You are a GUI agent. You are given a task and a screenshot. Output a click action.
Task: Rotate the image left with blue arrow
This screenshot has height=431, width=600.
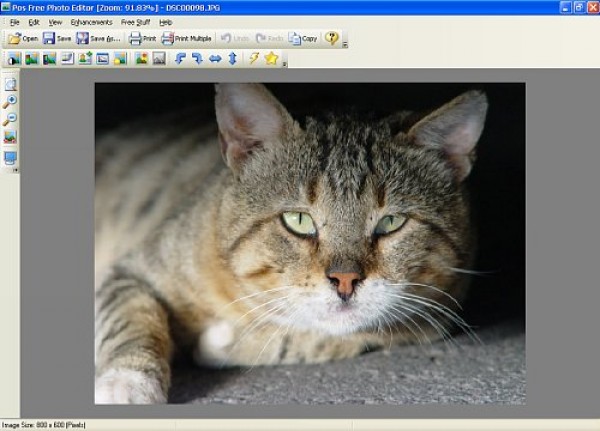[180, 59]
